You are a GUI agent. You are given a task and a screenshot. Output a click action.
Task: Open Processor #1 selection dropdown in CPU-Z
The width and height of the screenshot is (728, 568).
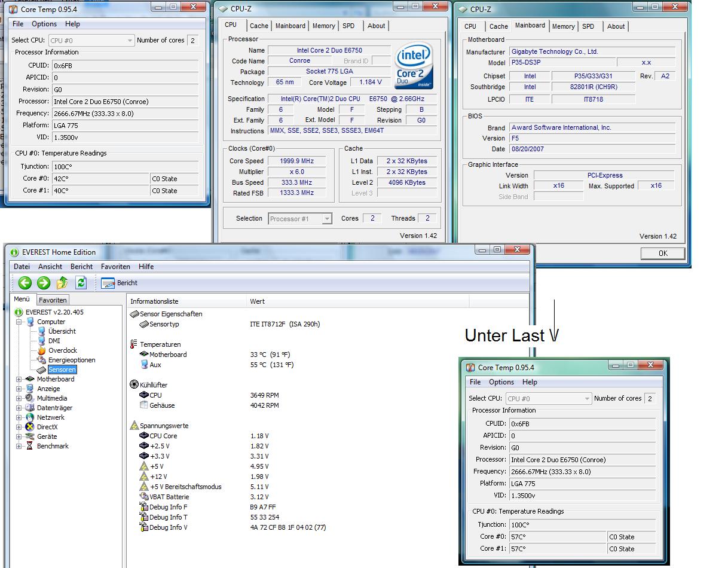[x=300, y=219]
